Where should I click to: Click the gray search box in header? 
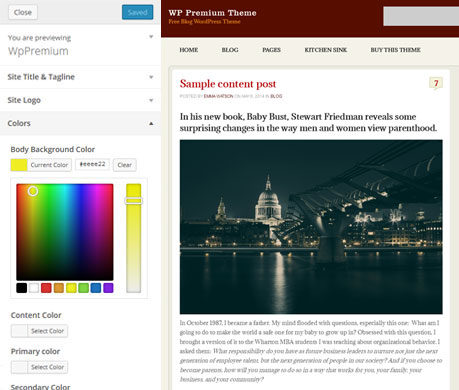pos(421,16)
